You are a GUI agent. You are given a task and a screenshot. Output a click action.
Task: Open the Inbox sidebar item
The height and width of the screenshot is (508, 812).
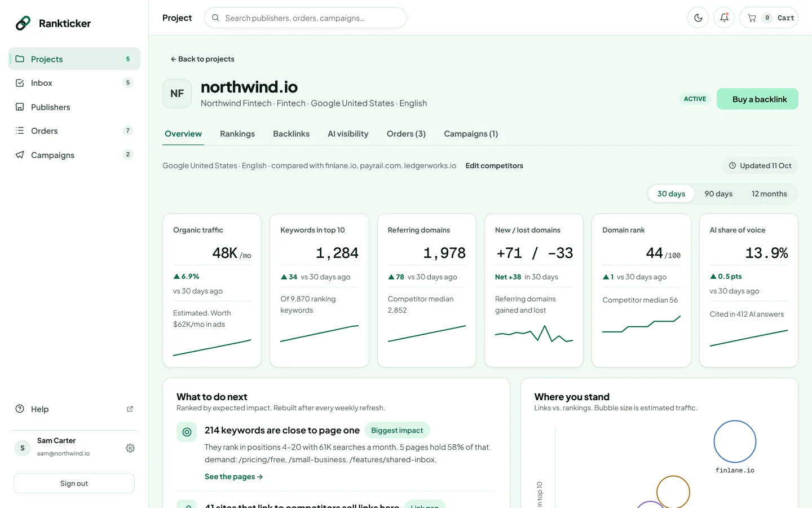(x=74, y=83)
